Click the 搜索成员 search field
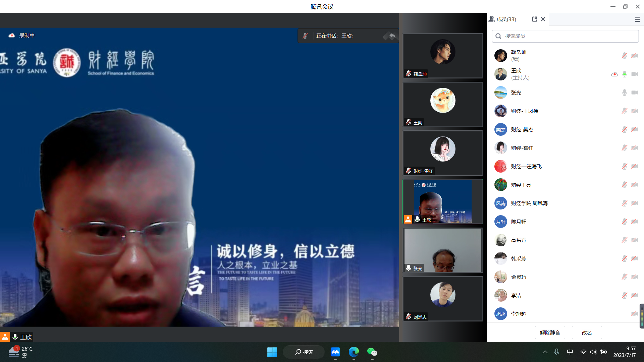 point(565,36)
